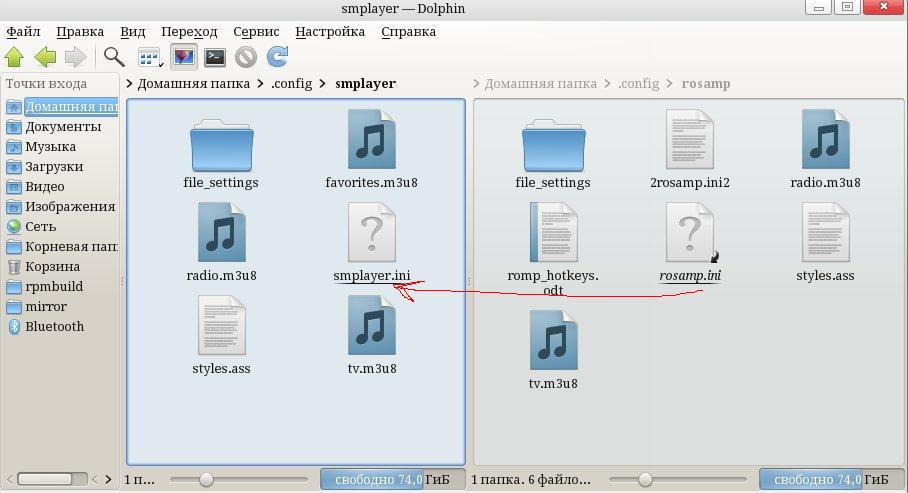Open the Файл menu
The image size is (908, 493).
[23, 31]
